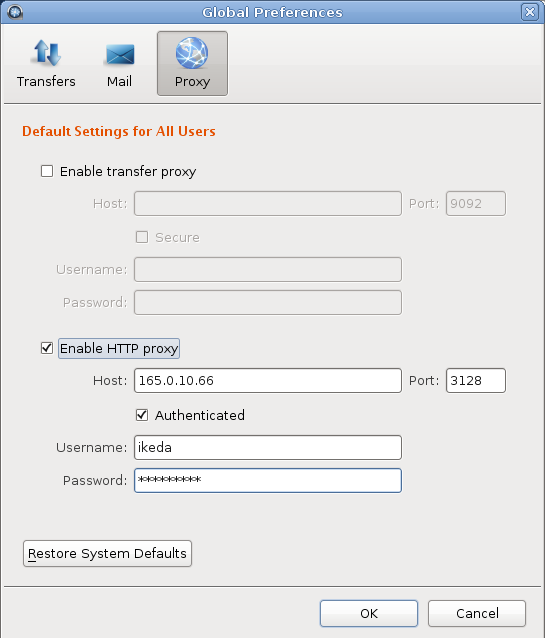
Task: Click the Restore System Defaults button
Action: coord(107,553)
